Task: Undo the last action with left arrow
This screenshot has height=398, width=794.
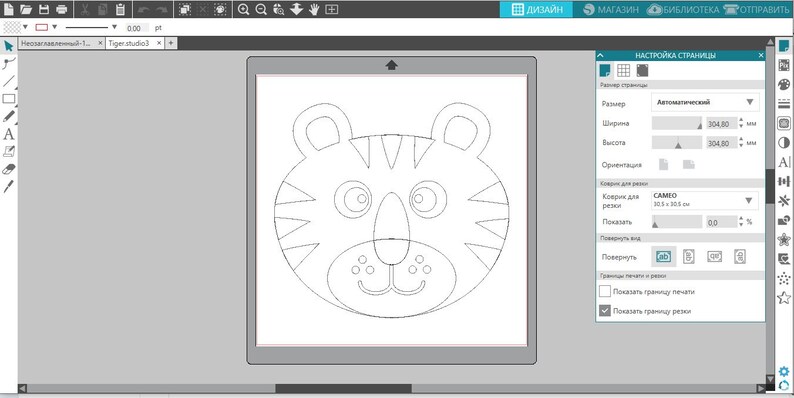Action: pyautogui.click(x=143, y=10)
